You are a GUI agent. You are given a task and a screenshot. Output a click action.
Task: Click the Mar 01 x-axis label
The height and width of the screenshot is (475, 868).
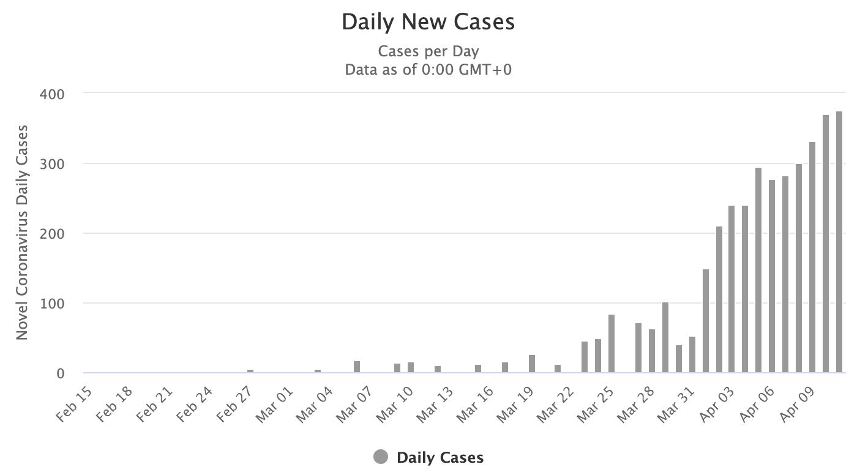(275, 405)
